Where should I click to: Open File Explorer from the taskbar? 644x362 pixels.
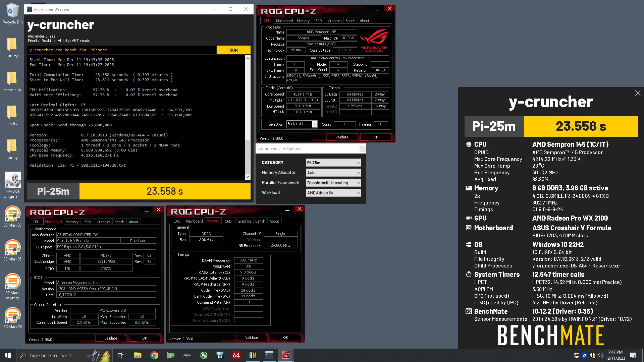point(138,355)
